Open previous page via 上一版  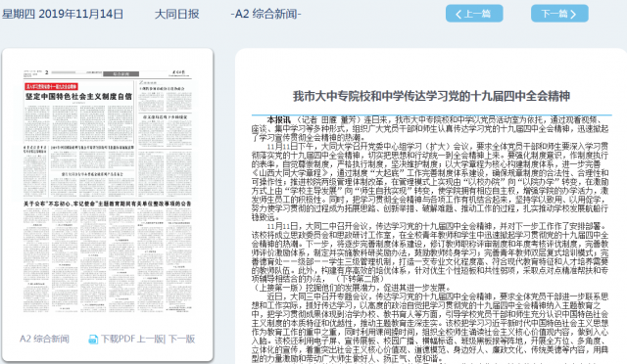(x=150, y=340)
